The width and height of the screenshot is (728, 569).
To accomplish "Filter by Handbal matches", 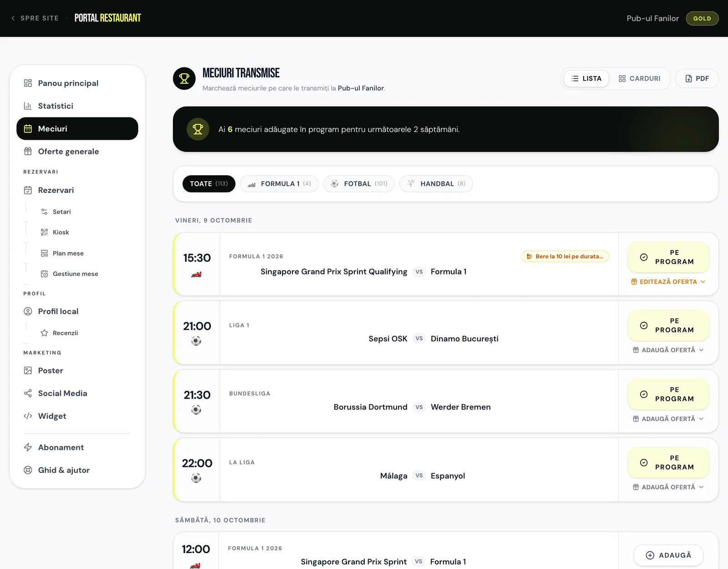I will coord(436,184).
